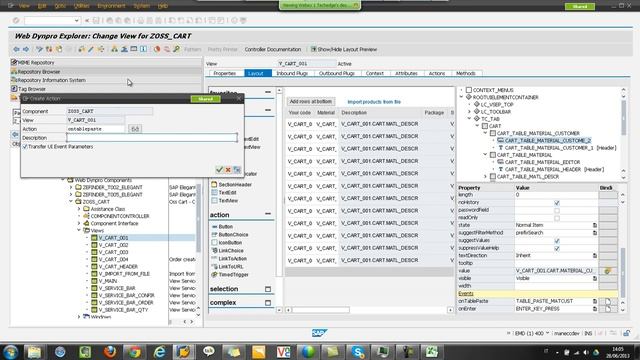Collapse the action palette group
Image resolution: width=640 pixels, height=360 pixels.
click(x=268, y=214)
